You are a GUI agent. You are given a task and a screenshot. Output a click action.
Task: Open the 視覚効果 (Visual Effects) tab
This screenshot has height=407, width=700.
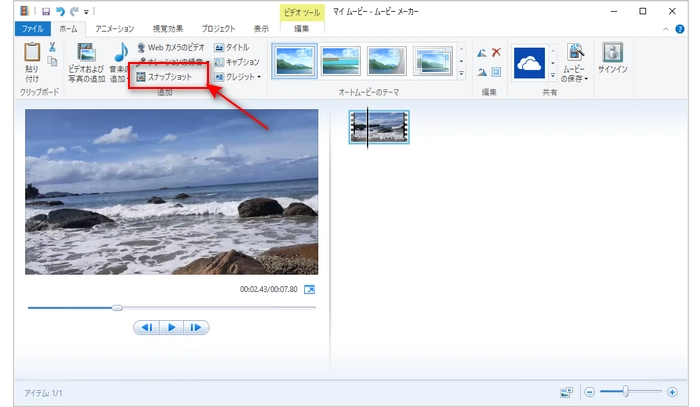point(167,29)
